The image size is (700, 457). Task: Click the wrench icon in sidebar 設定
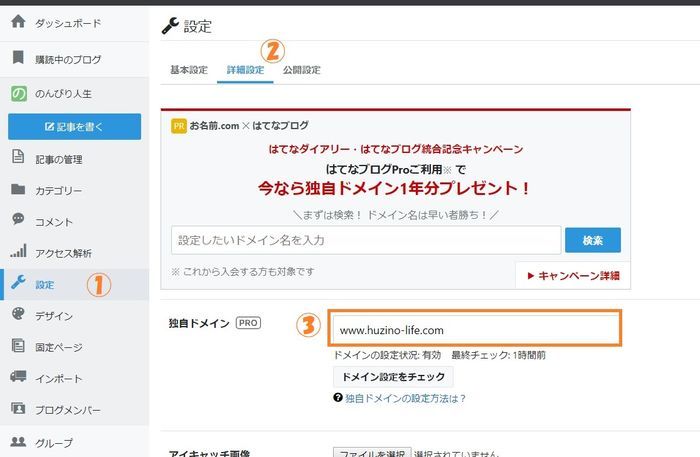[18, 282]
